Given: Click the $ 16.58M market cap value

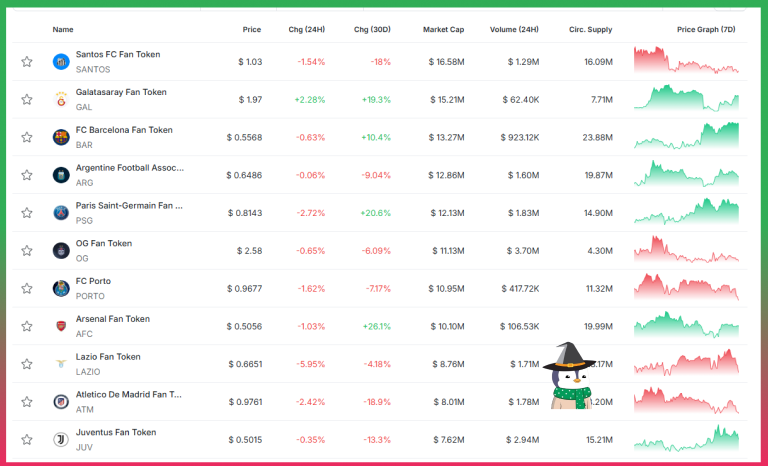Looking at the screenshot, I should (x=446, y=62).
